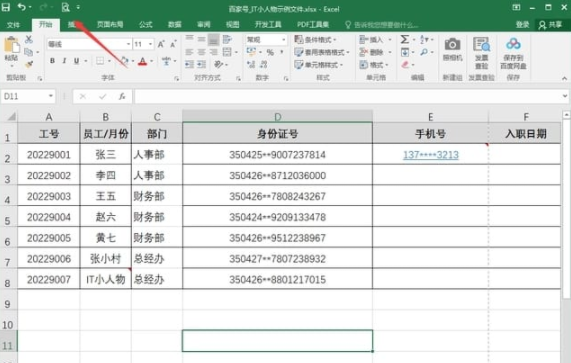571x363 pixels.
Task: Expand the font name dropdown
Action: 128,44
